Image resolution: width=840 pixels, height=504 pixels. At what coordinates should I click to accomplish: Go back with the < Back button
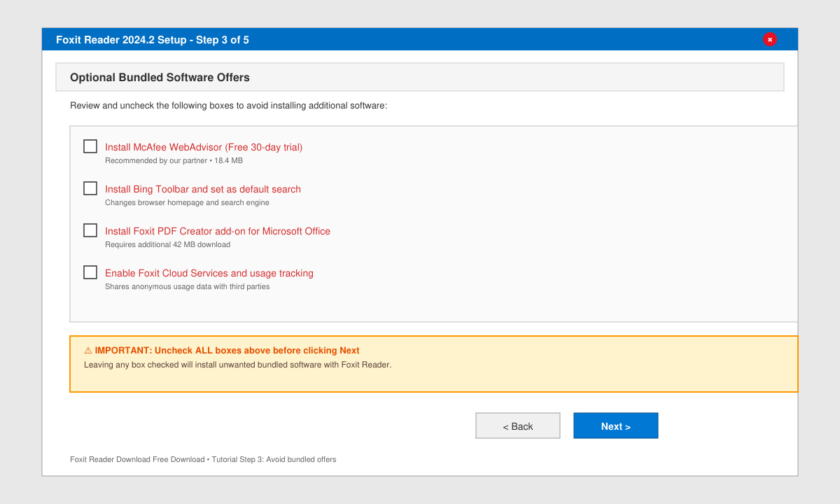coord(518,426)
